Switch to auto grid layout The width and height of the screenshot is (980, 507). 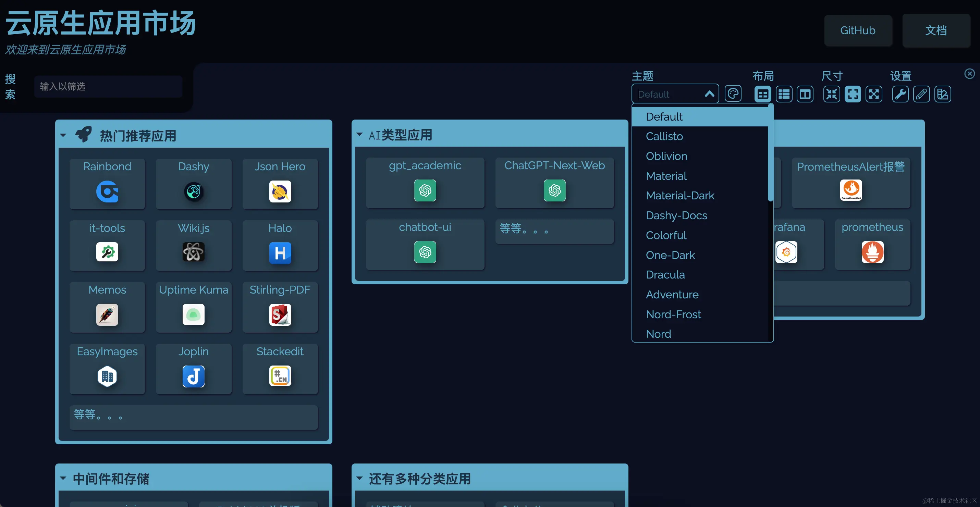coord(763,94)
